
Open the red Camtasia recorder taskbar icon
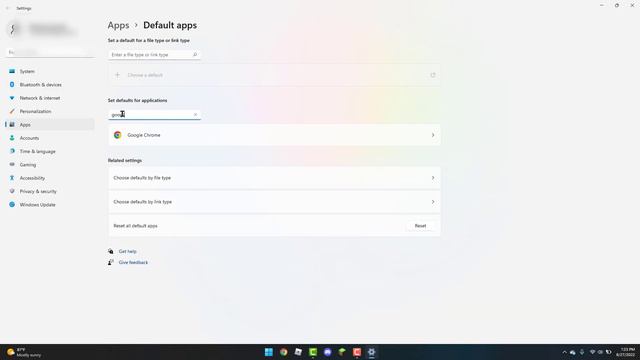point(357,352)
